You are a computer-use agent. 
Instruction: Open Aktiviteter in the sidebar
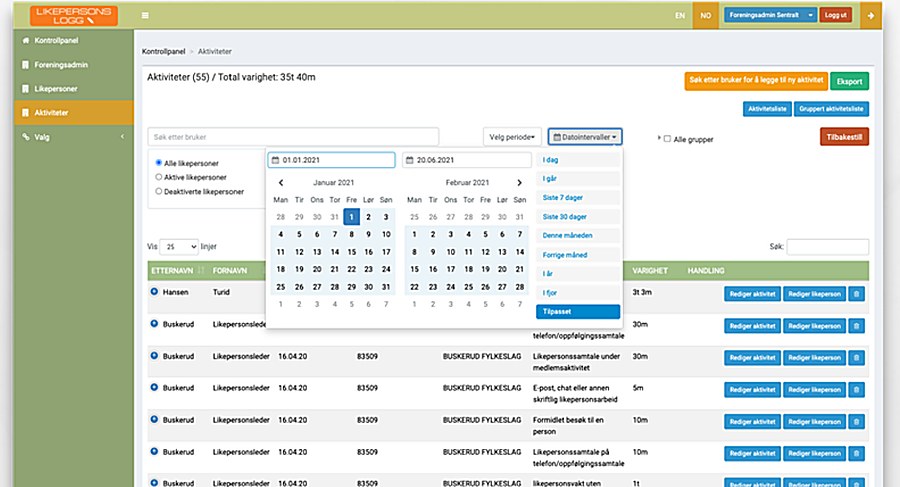click(x=73, y=113)
